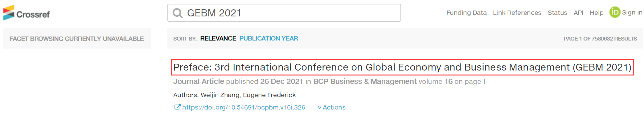
Task: Open Link References page
Action: (x=517, y=13)
